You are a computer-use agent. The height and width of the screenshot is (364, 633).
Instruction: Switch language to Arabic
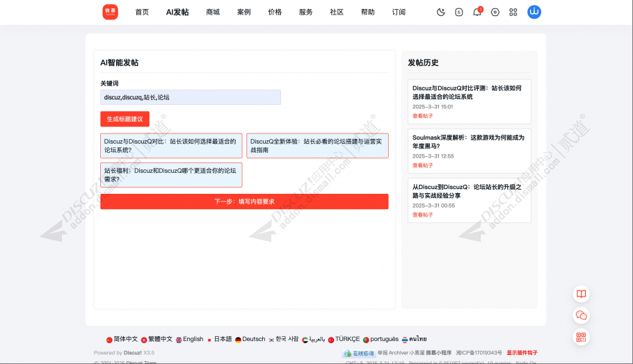(313, 339)
